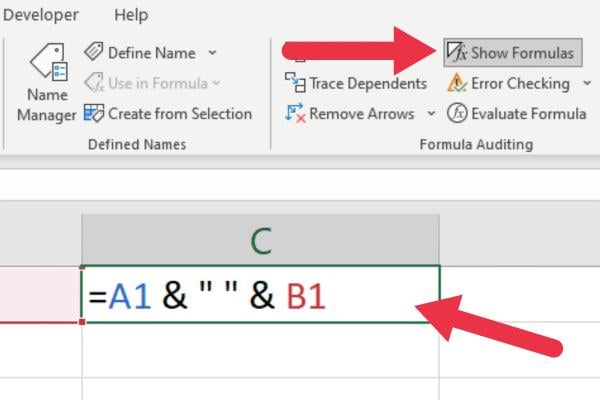Select the red-shaded cell left of the formula
The width and height of the screenshot is (600, 400).
coord(40,295)
